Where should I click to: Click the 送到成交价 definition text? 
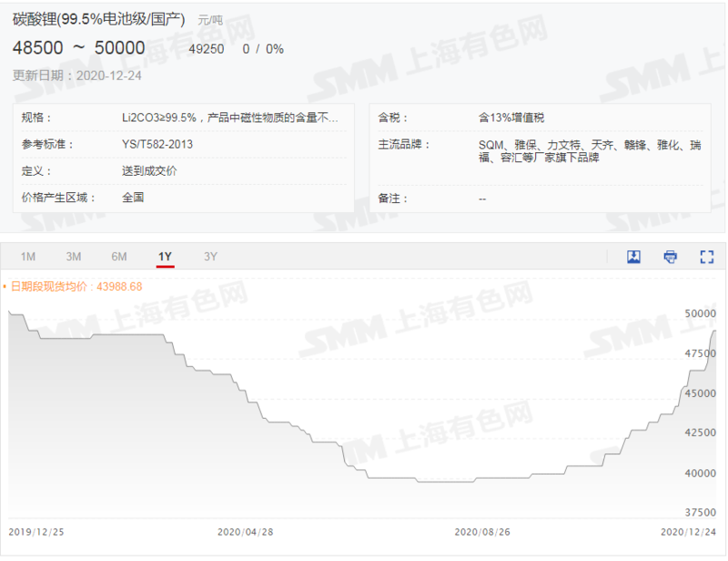tap(148, 171)
